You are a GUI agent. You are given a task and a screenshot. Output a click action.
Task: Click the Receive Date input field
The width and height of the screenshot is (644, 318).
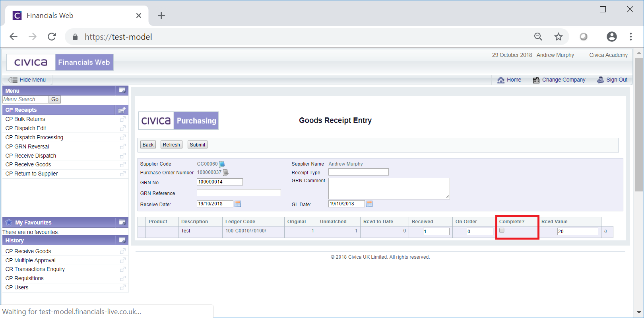click(215, 204)
